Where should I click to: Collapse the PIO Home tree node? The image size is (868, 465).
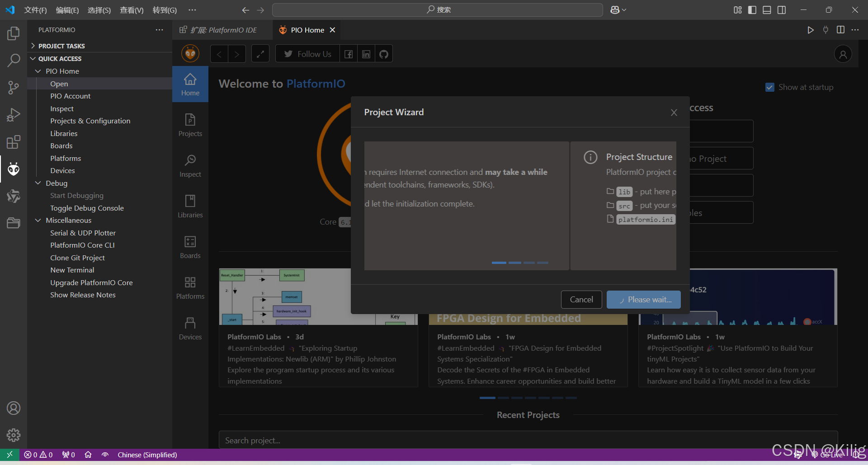pyautogui.click(x=38, y=71)
